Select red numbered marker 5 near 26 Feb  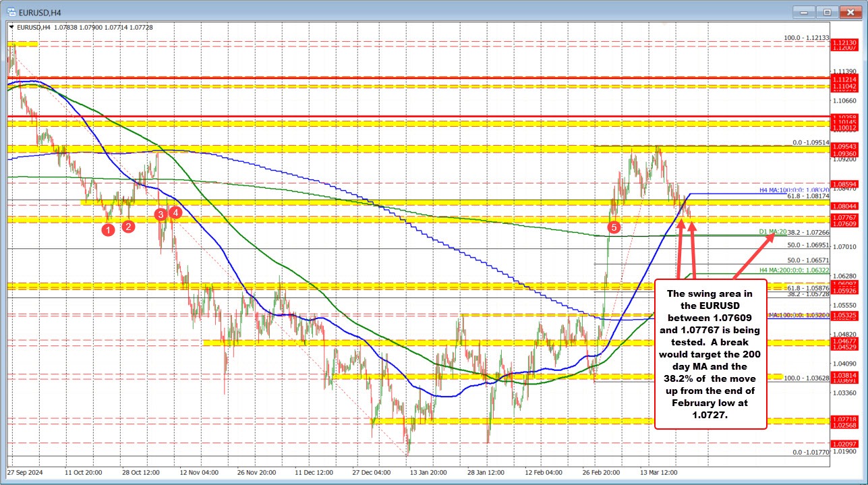[x=614, y=228]
